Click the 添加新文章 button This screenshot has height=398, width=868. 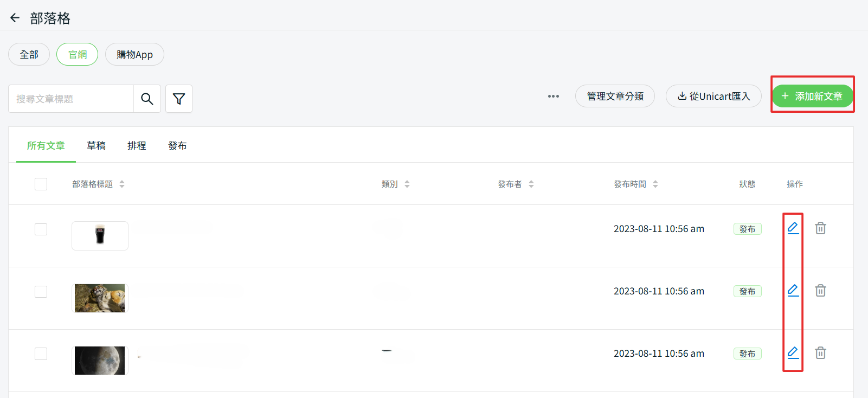pyautogui.click(x=812, y=96)
